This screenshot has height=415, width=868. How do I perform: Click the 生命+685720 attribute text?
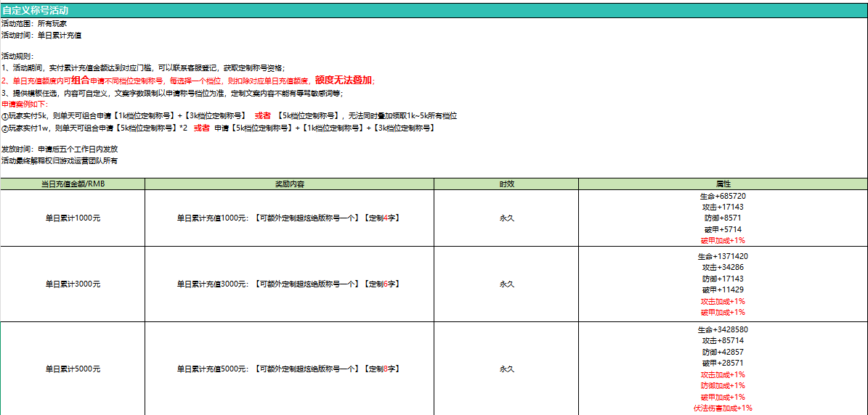click(723, 196)
